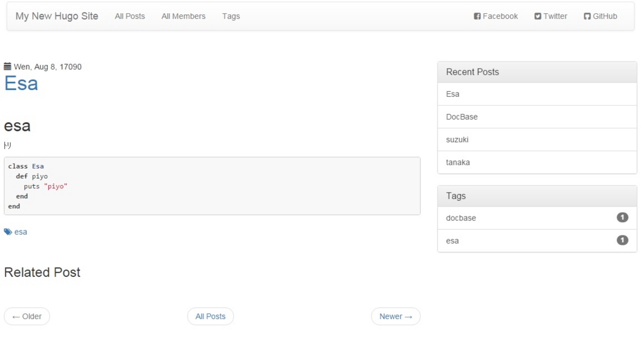
Task: Click the Twitter icon in navbar
Action: click(x=538, y=16)
